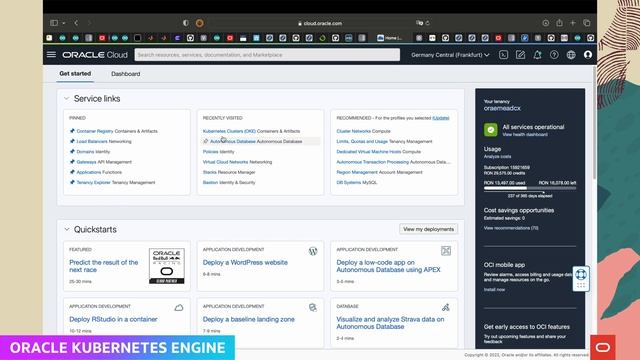Open Tenancy Explorer pinned link

coord(93,182)
